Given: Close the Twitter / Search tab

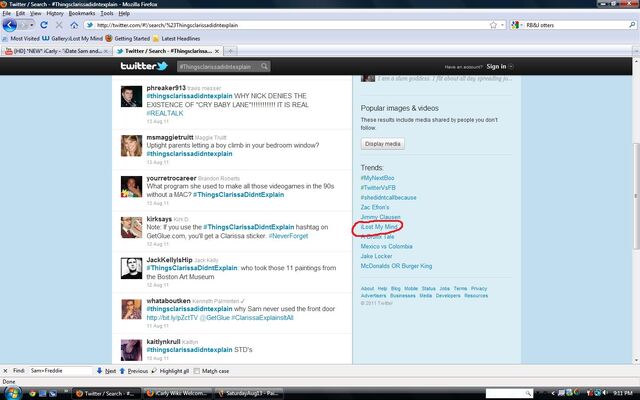Looking at the screenshot, I should pos(217,51).
